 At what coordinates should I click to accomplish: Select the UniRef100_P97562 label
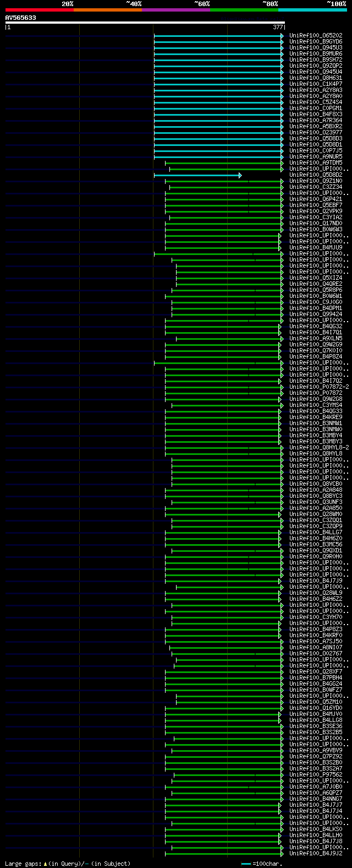click(x=316, y=775)
